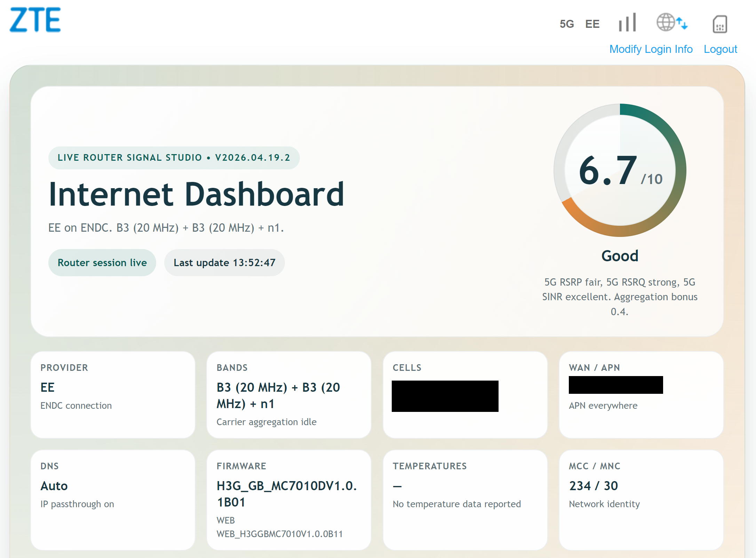The image size is (756, 558).
Task: Click the 5G RSRP fair signal description
Action: point(620,297)
